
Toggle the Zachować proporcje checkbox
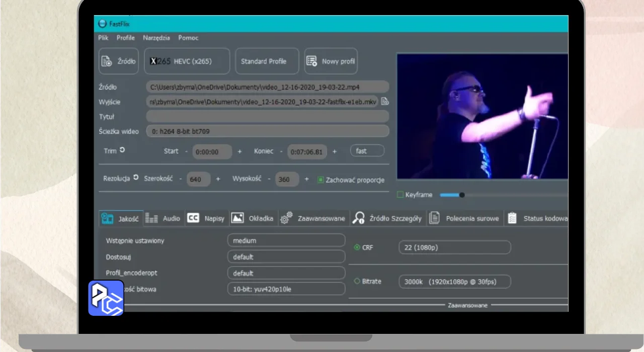[320, 180]
